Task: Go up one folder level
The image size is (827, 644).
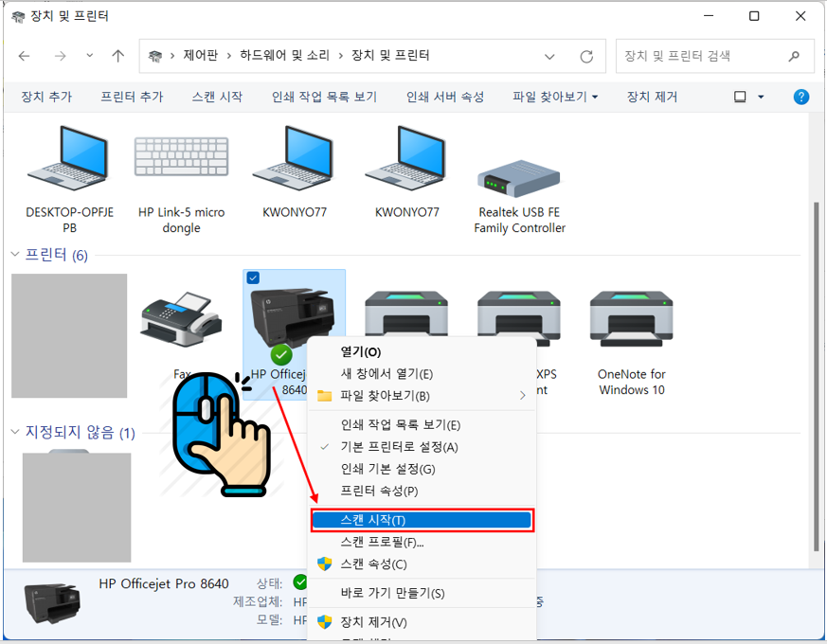Action: coord(118,56)
